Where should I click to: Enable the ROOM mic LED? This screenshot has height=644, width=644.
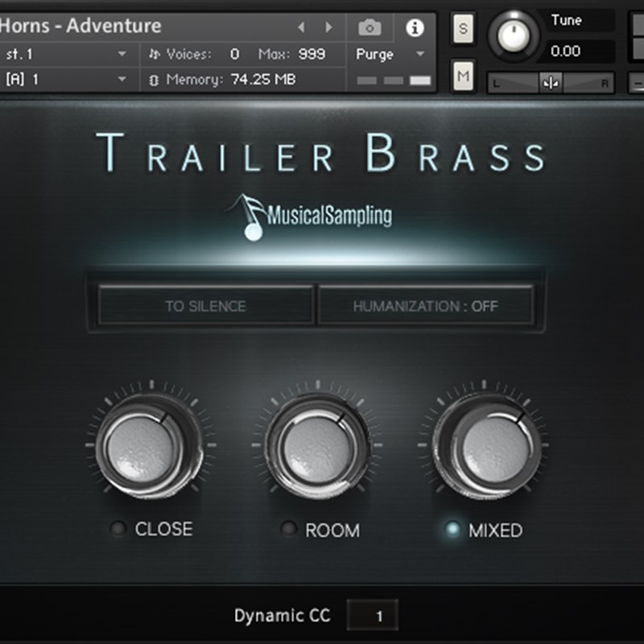click(x=288, y=529)
